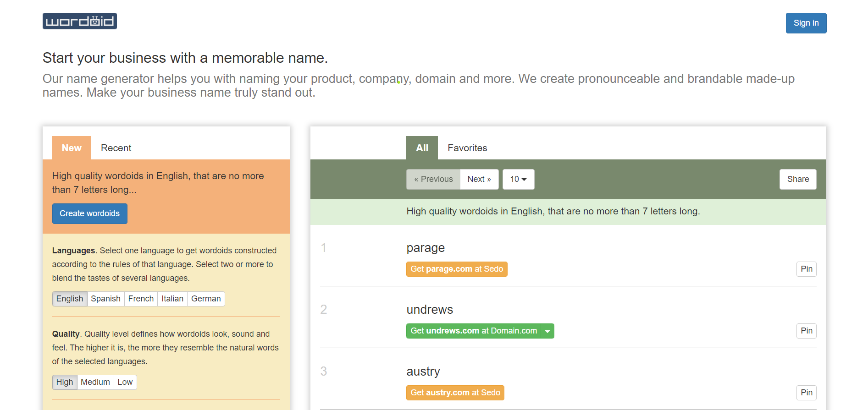Set quality level to Low
The height and width of the screenshot is (410, 868).
(x=125, y=382)
